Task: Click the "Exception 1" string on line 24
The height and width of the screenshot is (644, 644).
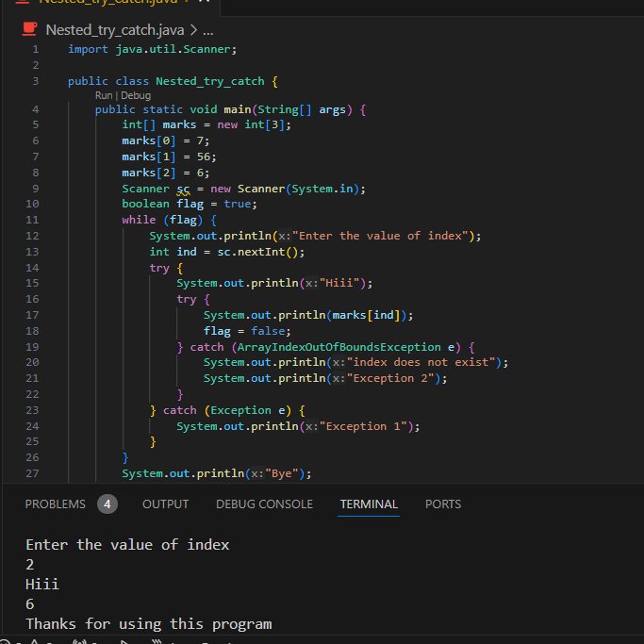Action: tap(363, 426)
